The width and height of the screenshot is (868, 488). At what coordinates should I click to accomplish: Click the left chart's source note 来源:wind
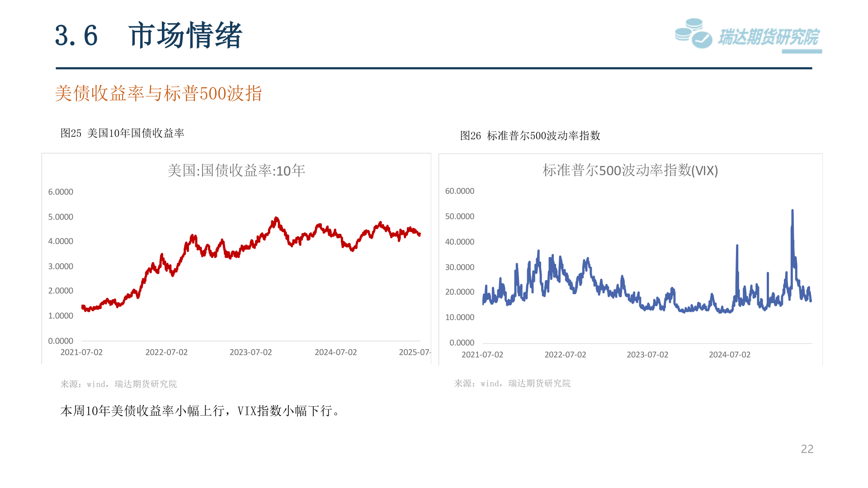118,384
